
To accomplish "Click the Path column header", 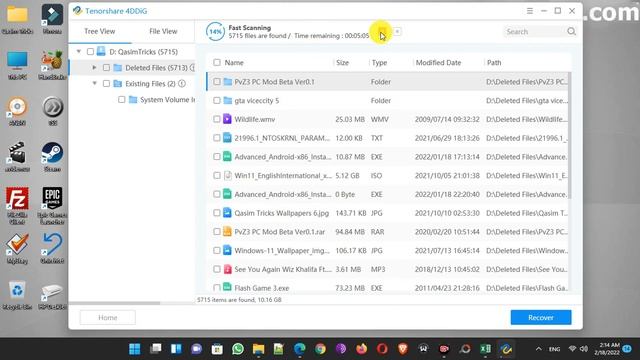I will 494,62.
